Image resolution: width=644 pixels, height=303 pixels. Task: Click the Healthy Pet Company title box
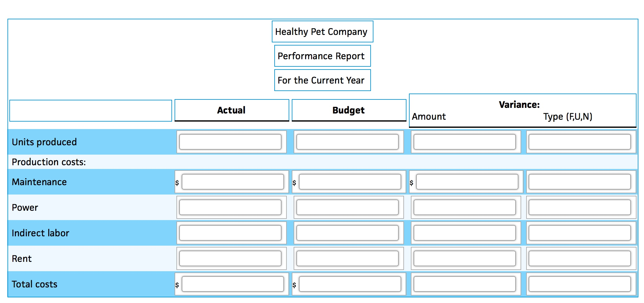[323, 31]
